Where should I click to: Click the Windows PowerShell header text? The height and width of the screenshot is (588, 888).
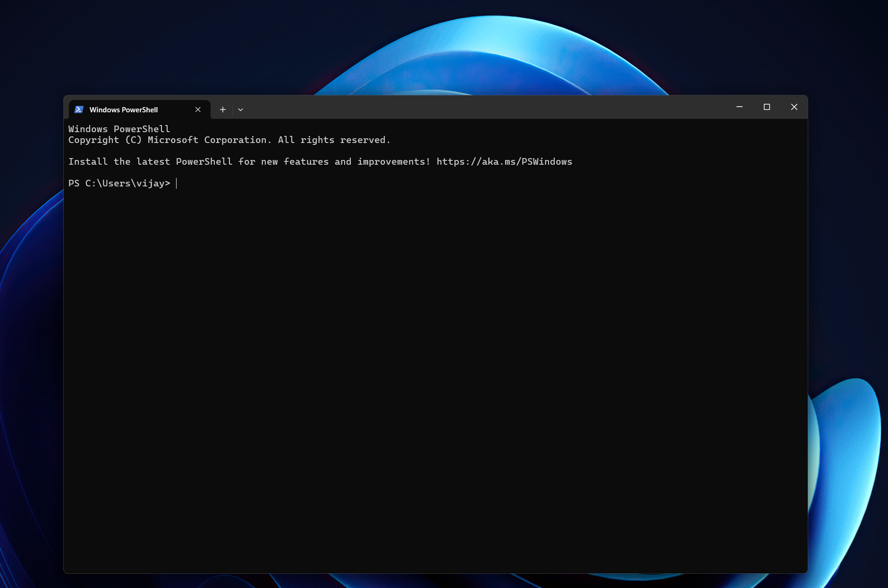[x=119, y=128]
